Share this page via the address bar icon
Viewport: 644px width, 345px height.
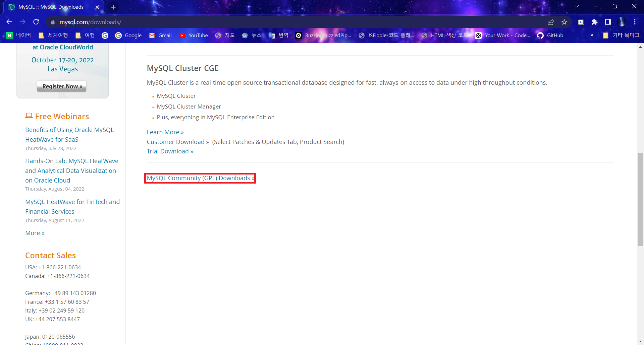coord(551,22)
